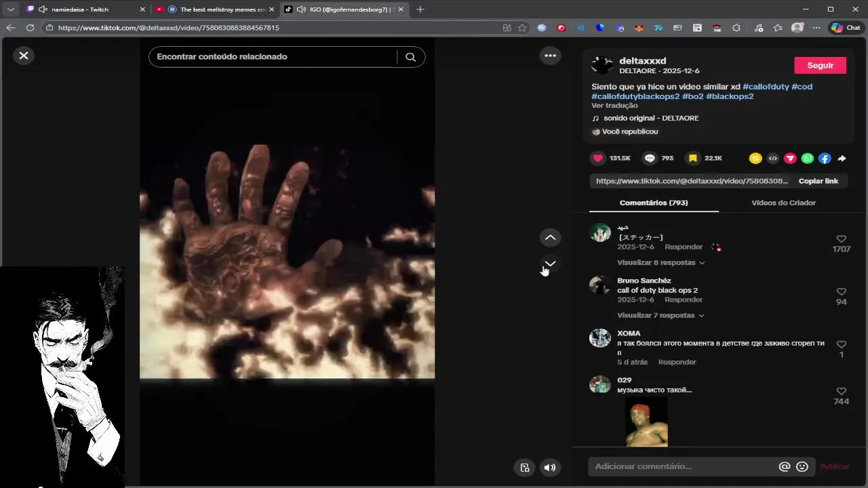
Task: Go to previous video with the up chevron
Action: click(551, 237)
